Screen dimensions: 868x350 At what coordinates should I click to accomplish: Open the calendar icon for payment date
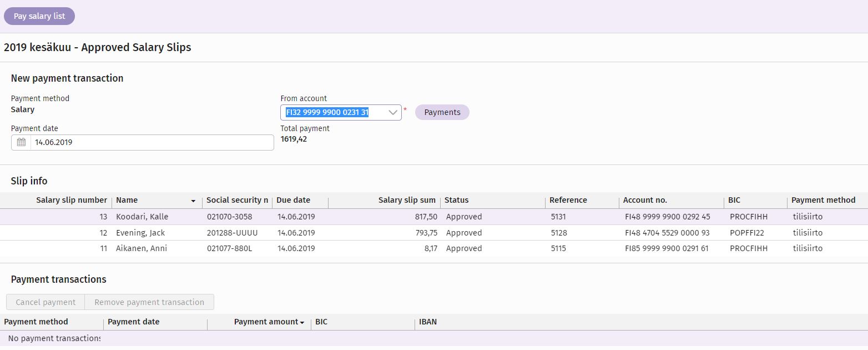tap(21, 142)
